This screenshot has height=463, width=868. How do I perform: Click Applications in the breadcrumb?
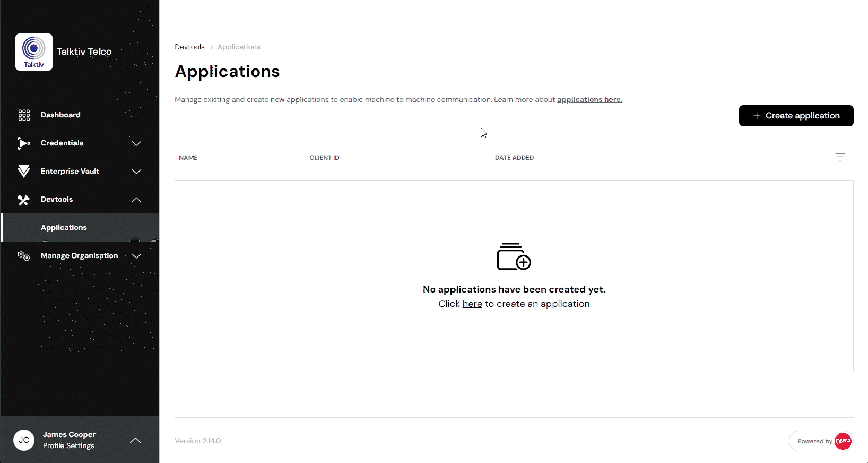(239, 47)
